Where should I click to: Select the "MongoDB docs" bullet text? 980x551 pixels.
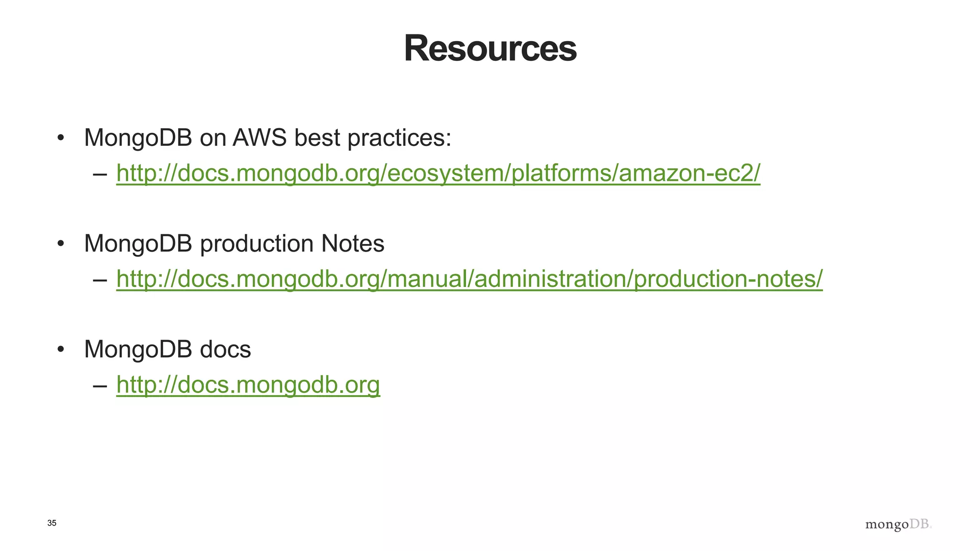(x=167, y=349)
